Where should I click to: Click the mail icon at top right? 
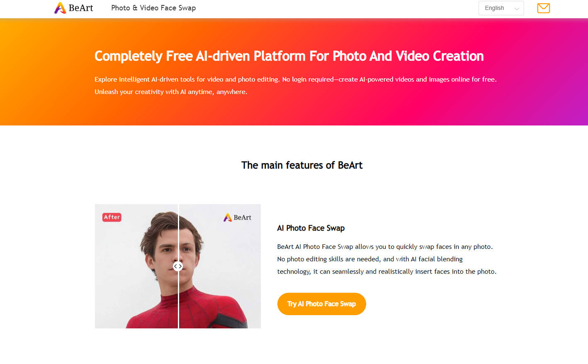pyautogui.click(x=543, y=8)
